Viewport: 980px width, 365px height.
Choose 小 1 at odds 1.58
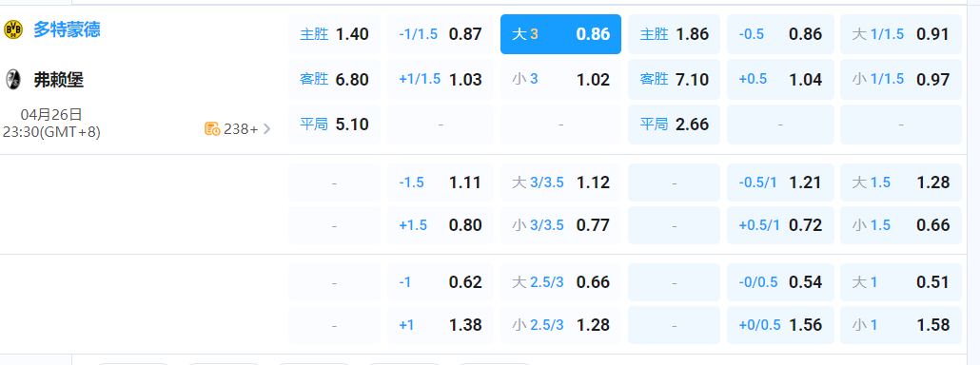(x=901, y=325)
